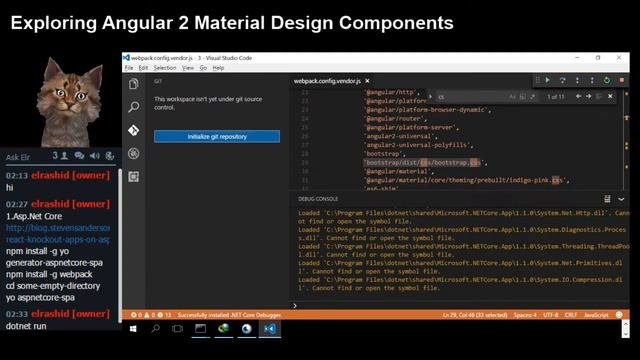Viewport: 640px width, 360px height.
Task: Click the chat panel scrollbar
Action: 120,245
